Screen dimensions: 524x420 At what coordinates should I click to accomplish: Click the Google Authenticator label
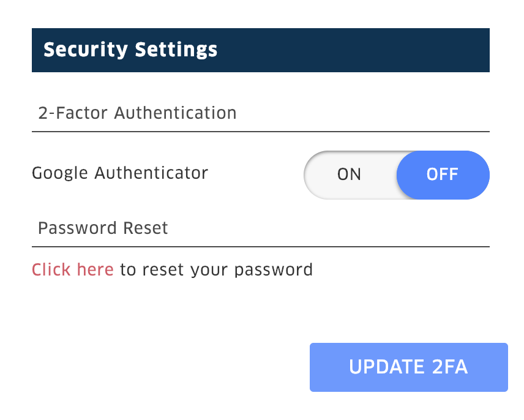(x=120, y=173)
